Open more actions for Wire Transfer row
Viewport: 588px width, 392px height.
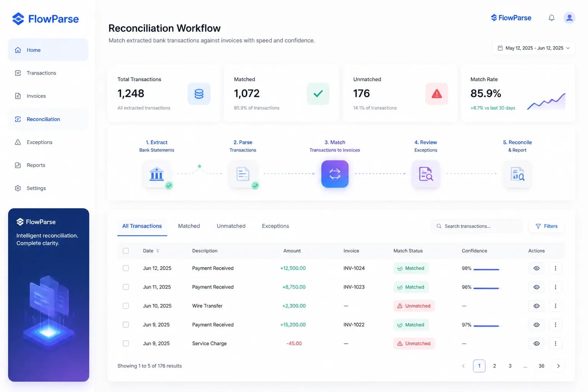click(x=555, y=306)
